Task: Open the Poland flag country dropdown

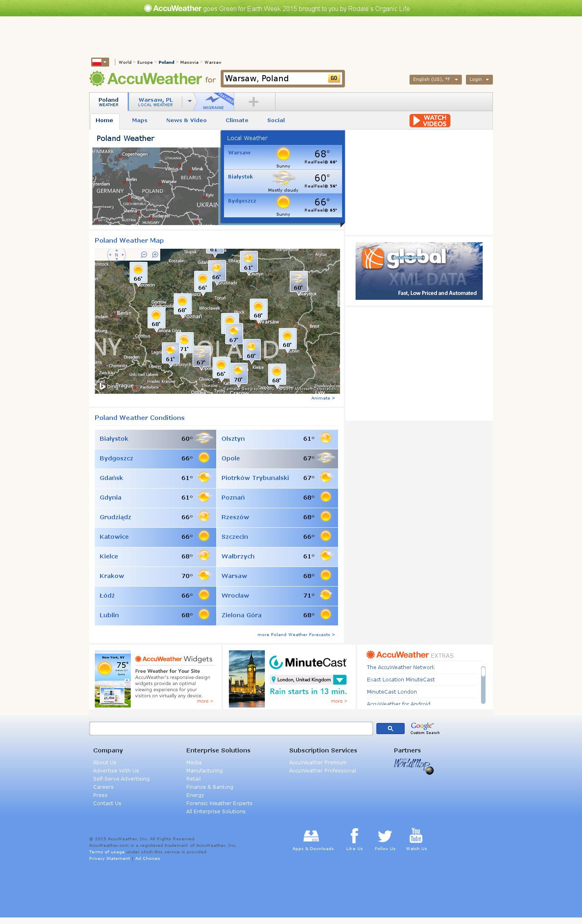Action: tap(100, 62)
